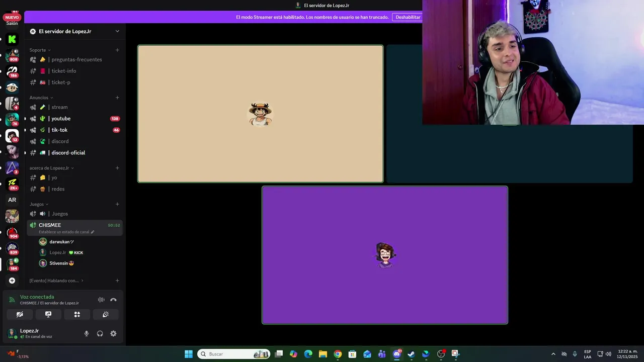Click the taskbar Buscar search box

tap(233, 354)
